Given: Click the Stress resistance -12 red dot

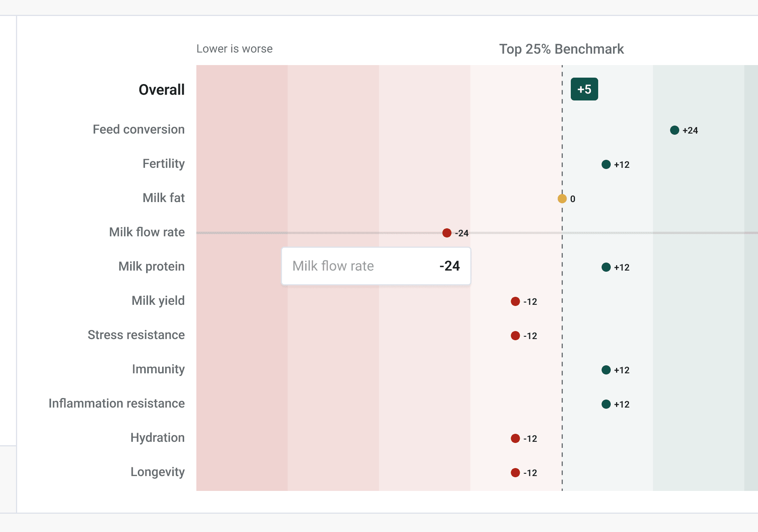Looking at the screenshot, I should tap(515, 336).
